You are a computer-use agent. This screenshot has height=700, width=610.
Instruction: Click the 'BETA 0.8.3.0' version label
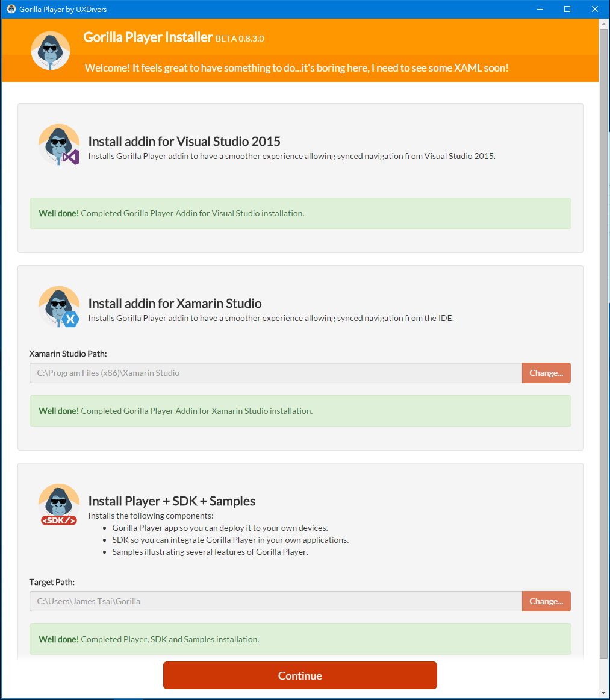[240, 39]
